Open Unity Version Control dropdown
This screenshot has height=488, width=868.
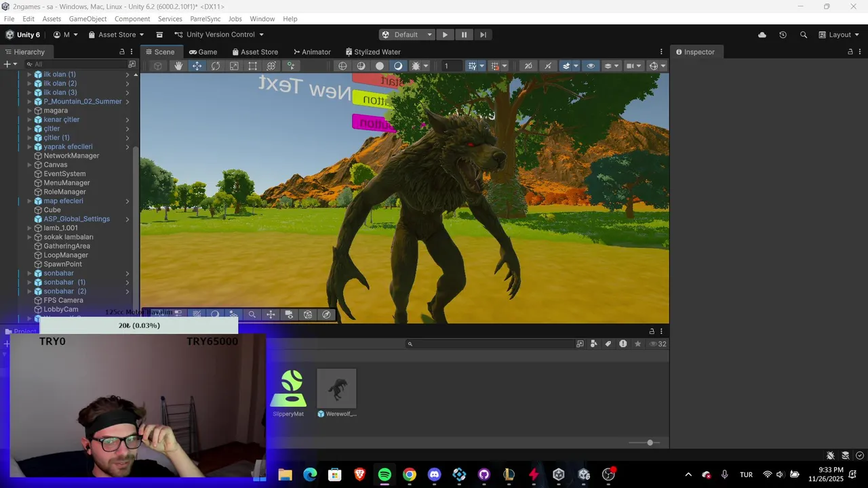(x=219, y=35)
